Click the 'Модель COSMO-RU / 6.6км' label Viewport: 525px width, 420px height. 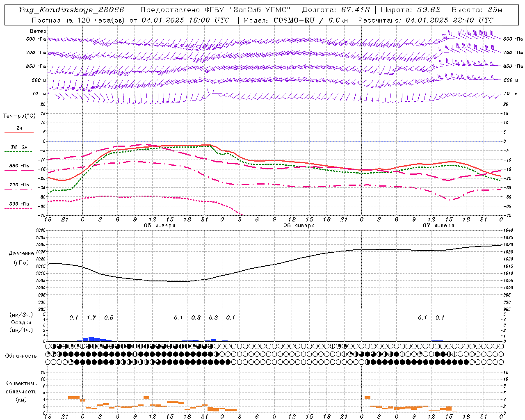coord(295,20)
